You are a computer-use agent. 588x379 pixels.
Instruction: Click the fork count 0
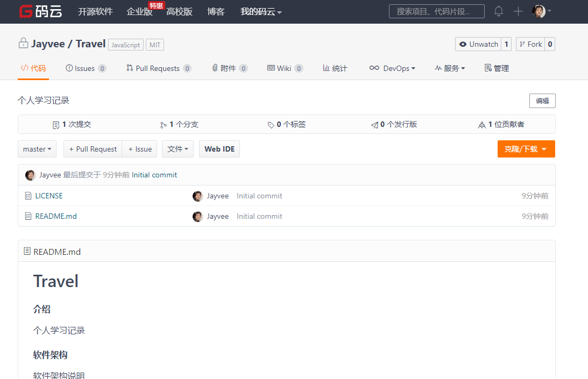550,44
